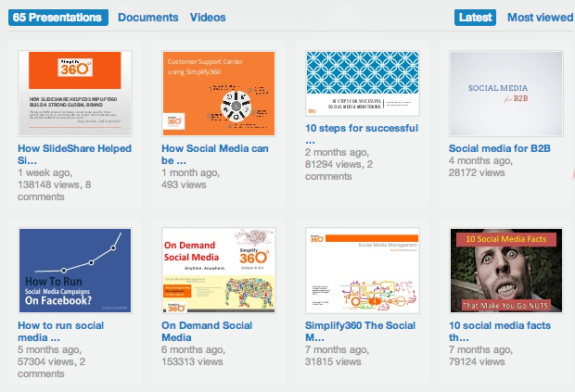The width and height of the screenshot is (575, 392).
Task: Open the How To Run On Facebook thumbnail
Action: pyautogui.click(x=75, y=271)
